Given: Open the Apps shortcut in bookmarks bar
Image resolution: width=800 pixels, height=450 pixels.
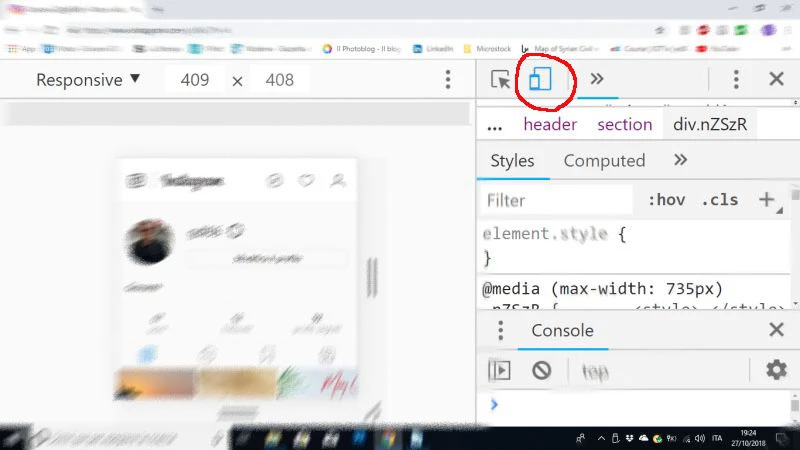Looking at the screenshot, I should 21,49.
